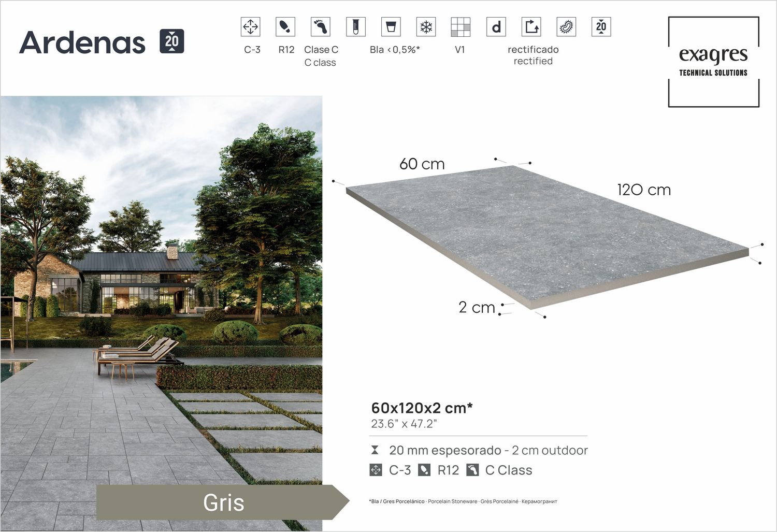
Task: Select the Clase C barefoot icon
Action: click(320, 26)
